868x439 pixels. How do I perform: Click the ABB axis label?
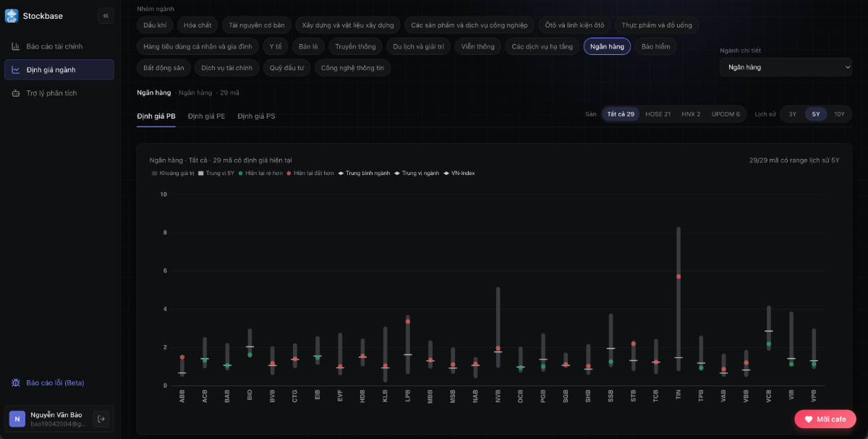pyautogui.click(x=182, y=395)
